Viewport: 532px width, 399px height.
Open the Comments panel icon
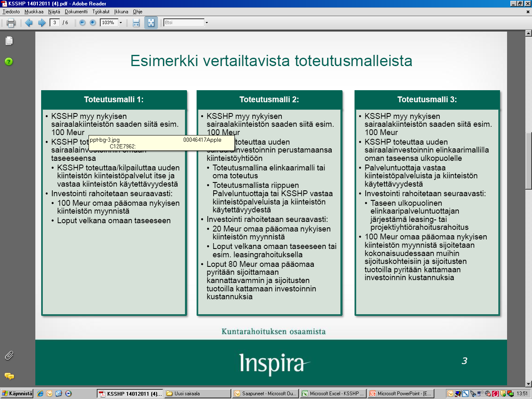(9, 376)
